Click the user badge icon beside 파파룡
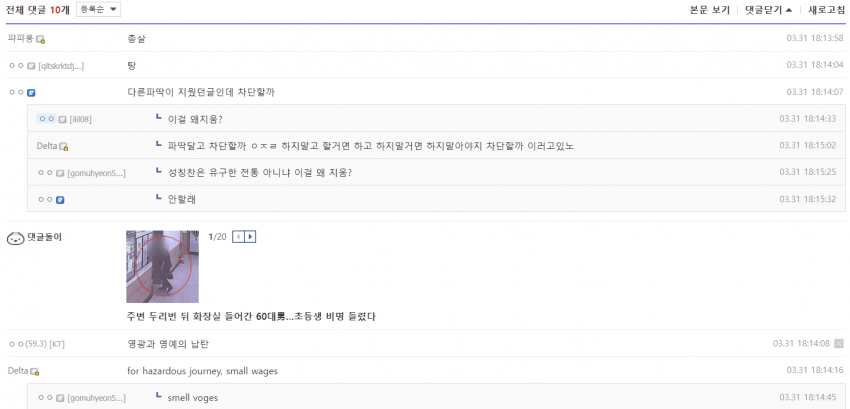850x409 pixels. 41,39
